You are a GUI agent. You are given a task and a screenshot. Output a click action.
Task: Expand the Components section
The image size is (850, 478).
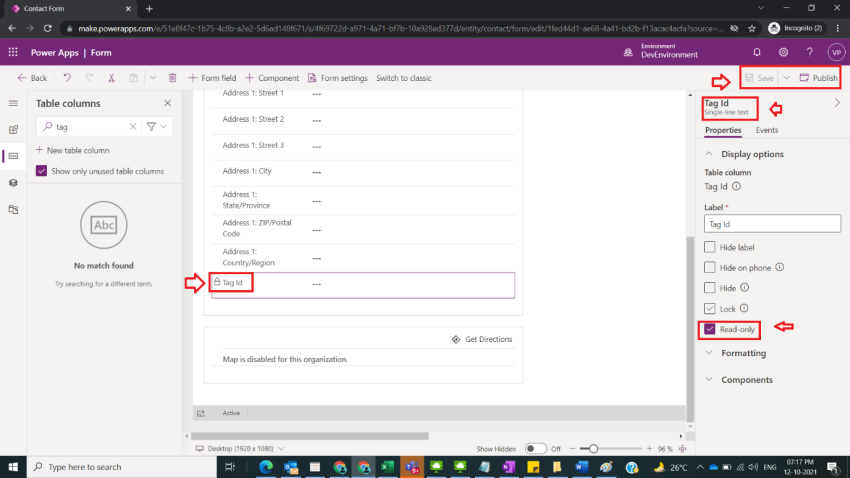point(709,379)
